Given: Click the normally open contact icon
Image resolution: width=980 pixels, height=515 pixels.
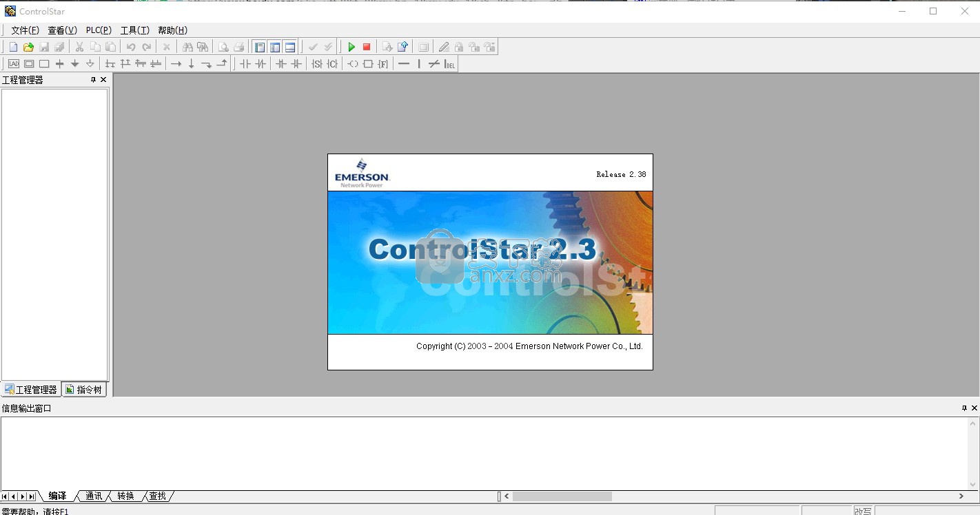Looking at the screenshot, I should pos(245,64).
